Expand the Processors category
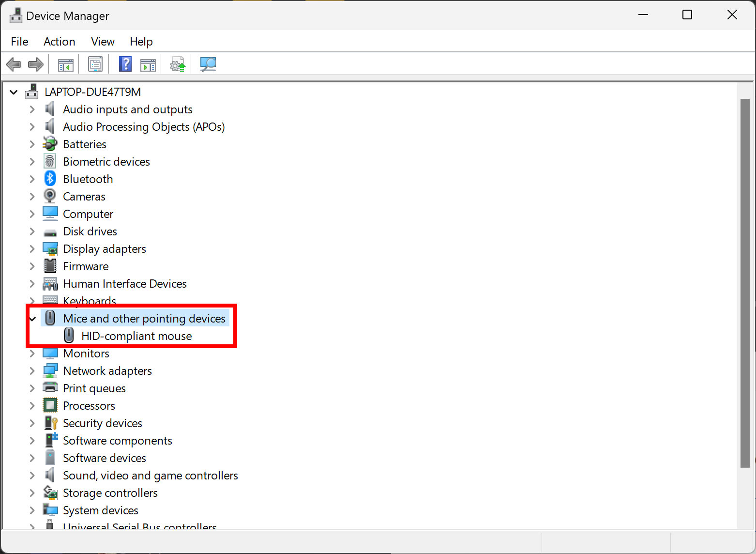Screen dimensions: 756x554 pyautogui.click(x=32, y=406)
